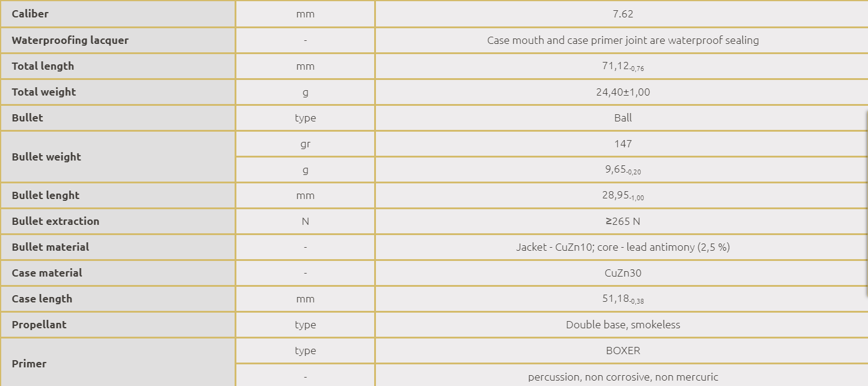Select the 24,40±1,00 weight value

(623, 92)
